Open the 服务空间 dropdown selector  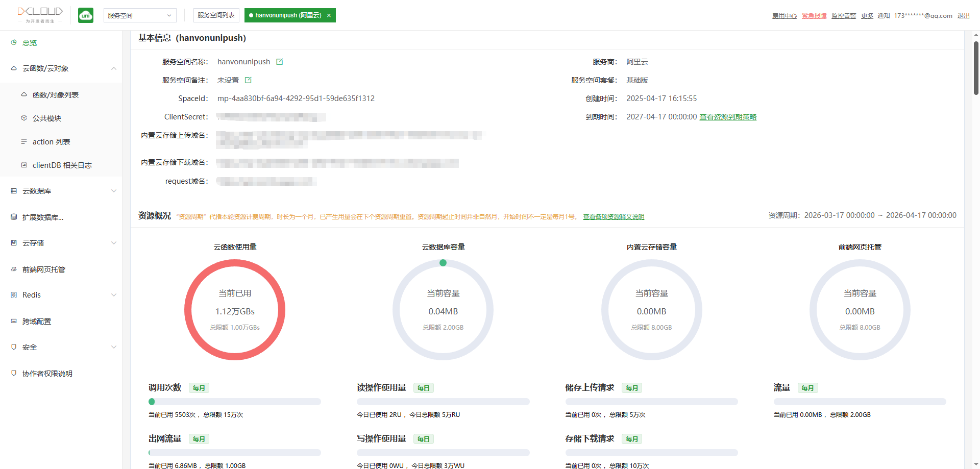139,15
